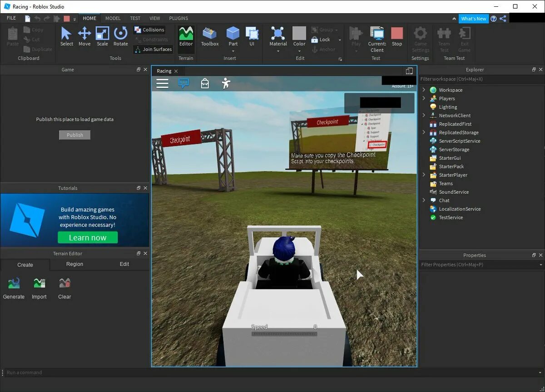Image resolution: width=545 pixels, height=392 pixels.
Task: Open the Color dropdown arrow
Action: (x=299, y=51)
